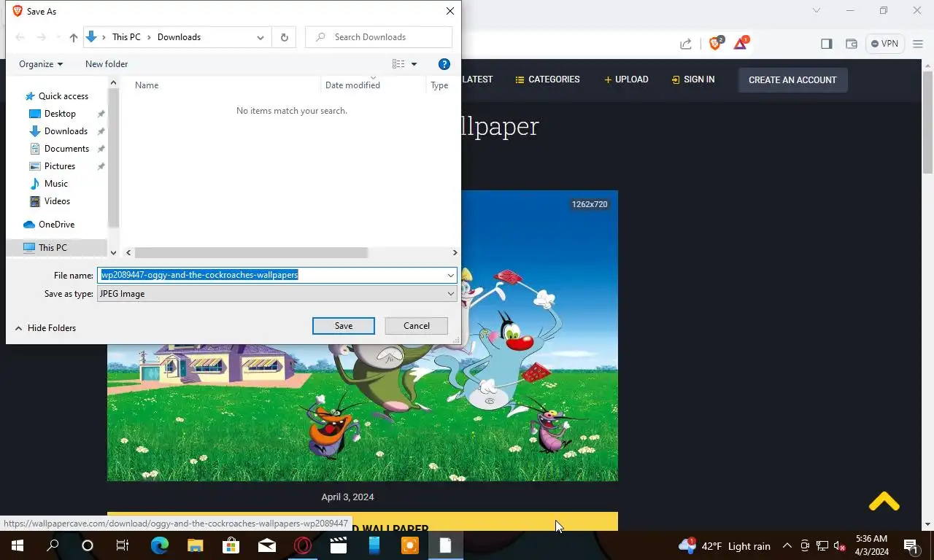934x560 pixels.
Task: Click This PC in address breadcrumb
Action: click(x=126, y=37)
